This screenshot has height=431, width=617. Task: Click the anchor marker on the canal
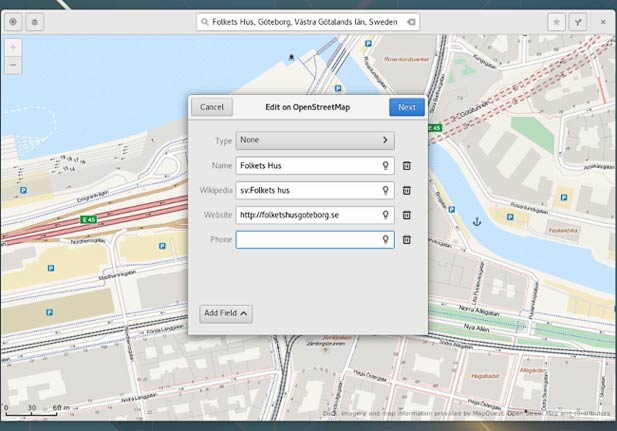coord(477,222)
